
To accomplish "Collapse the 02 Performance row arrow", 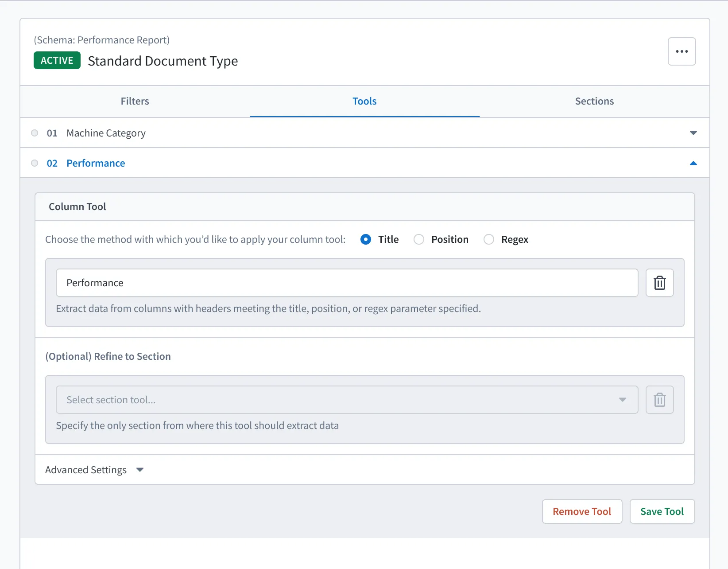I will pos(693,163).
